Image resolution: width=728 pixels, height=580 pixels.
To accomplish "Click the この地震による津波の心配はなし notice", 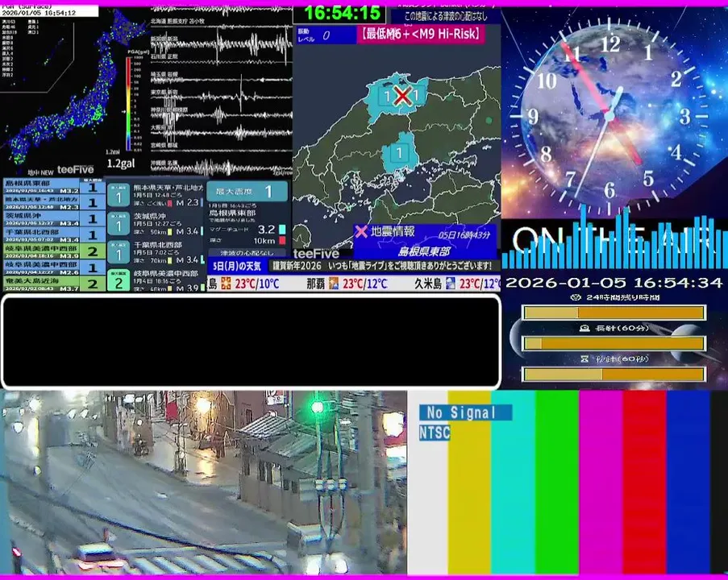I will pos(445,17).
